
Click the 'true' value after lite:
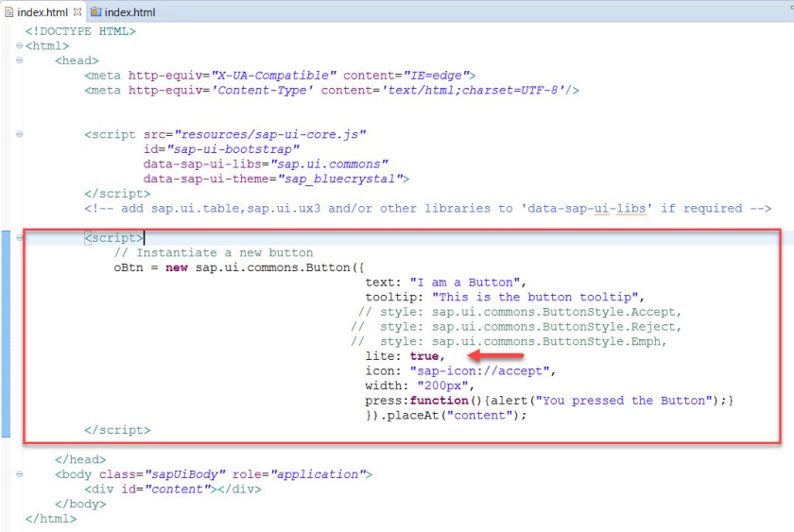pyautogui.click(x=424, y=356)
